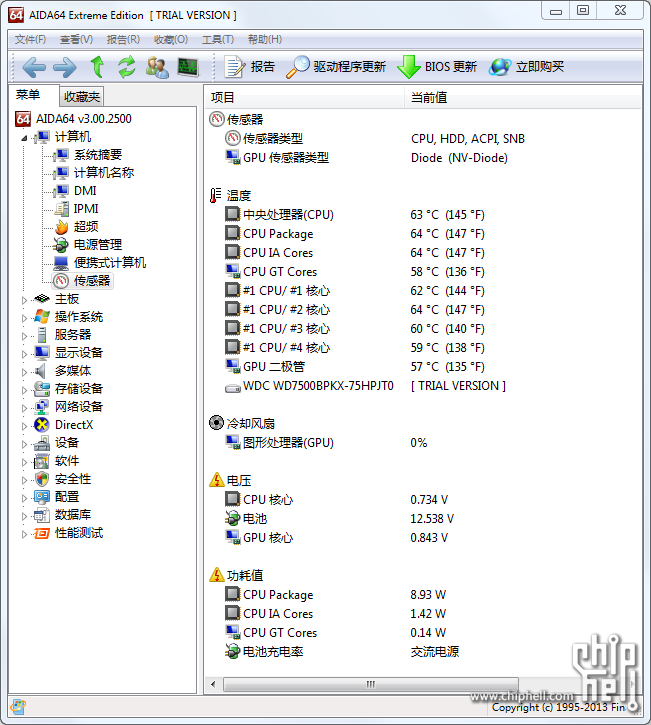Select 超频 flame icon item

point(61,227)
